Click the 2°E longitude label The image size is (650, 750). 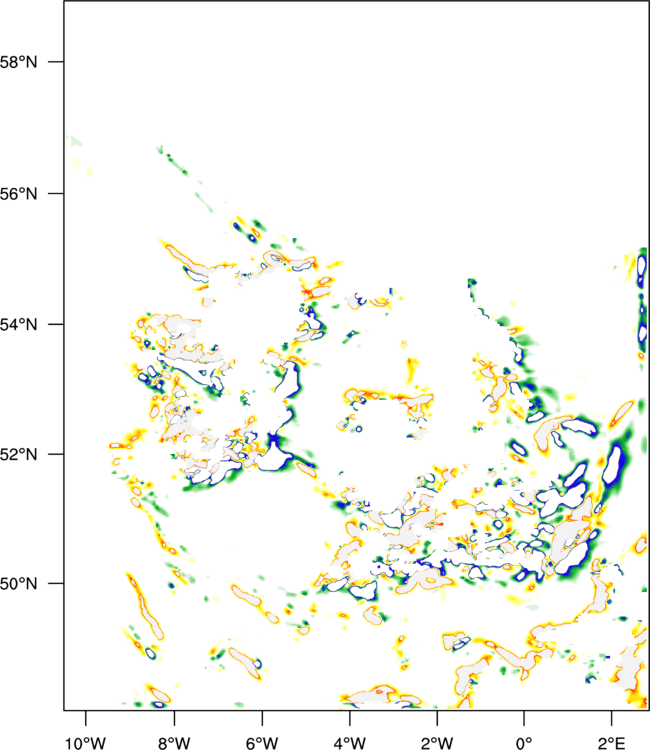pos(612,743)
